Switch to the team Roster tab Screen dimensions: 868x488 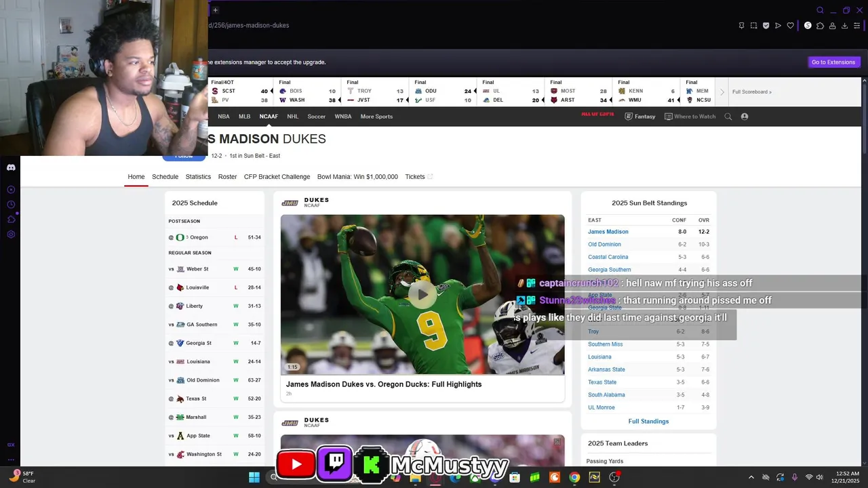coord(227,177)
